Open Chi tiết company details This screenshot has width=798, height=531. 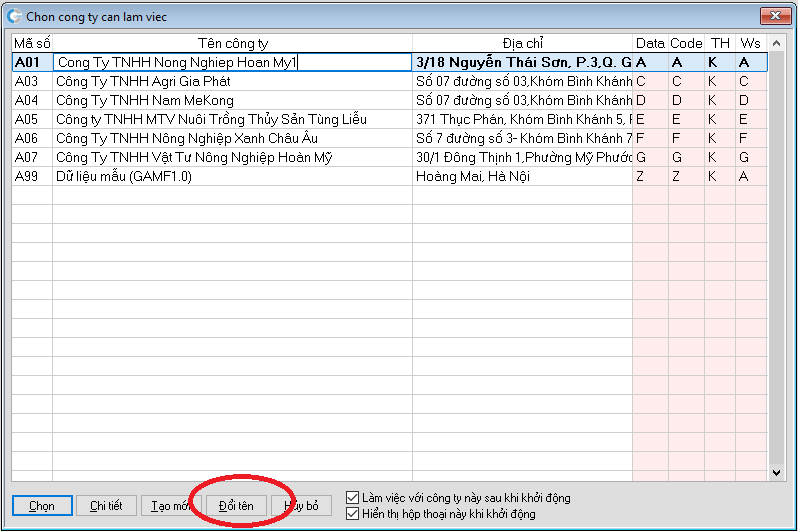[106, 506]
